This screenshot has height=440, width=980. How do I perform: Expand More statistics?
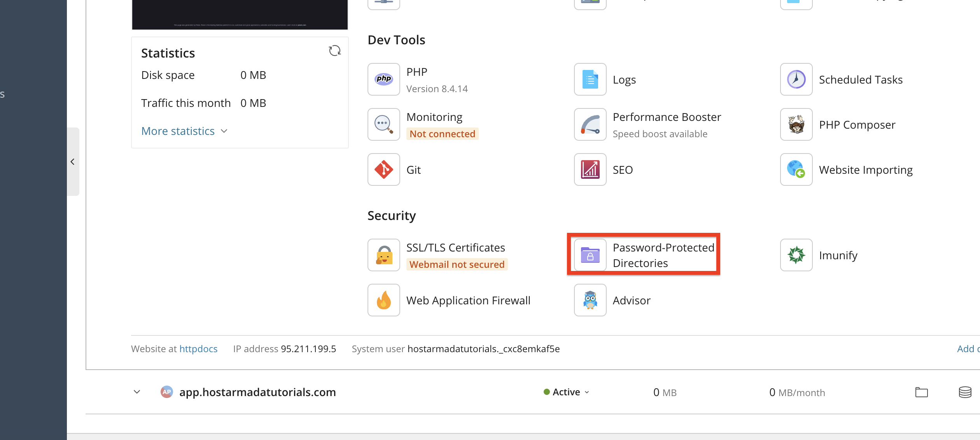pyautogui.click(x=184, y=131)
